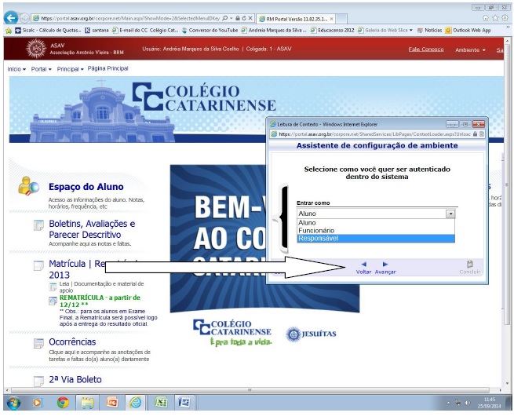Open Word from the taskbar
Image resolution: width=514 pixels, height=420 pixels.
(x=184, y=403)
